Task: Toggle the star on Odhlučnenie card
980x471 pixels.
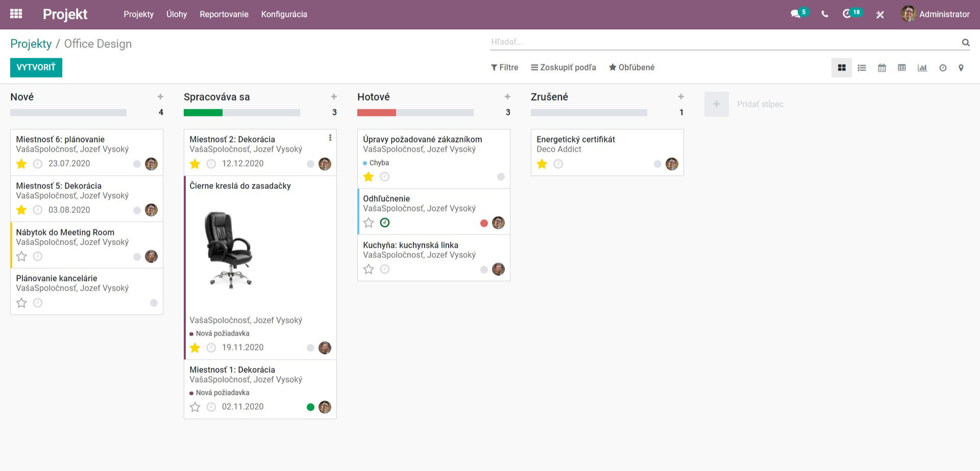Action: coord(369,223)
